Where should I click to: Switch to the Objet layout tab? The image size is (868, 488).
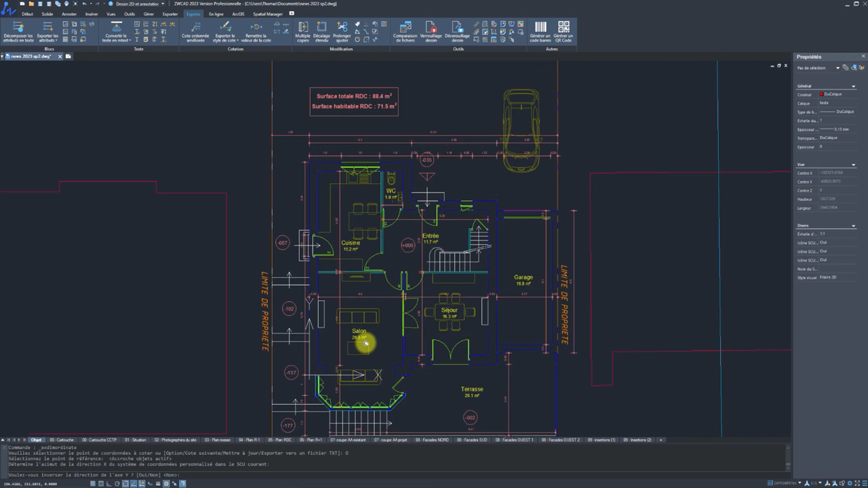(36, 440)
